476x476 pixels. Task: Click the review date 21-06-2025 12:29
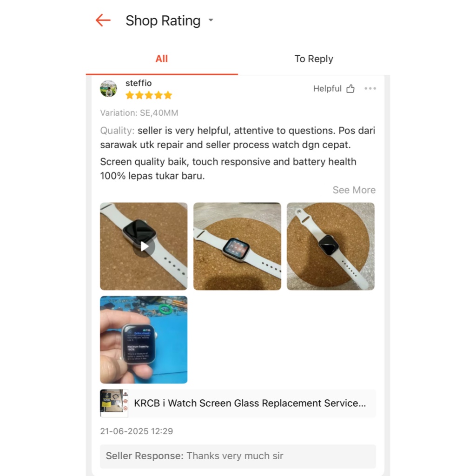tap(136, 431)
